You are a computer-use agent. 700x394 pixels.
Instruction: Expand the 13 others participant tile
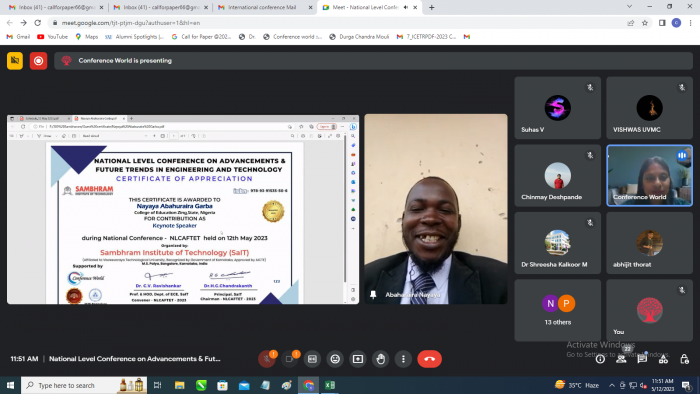pos(558,310)
